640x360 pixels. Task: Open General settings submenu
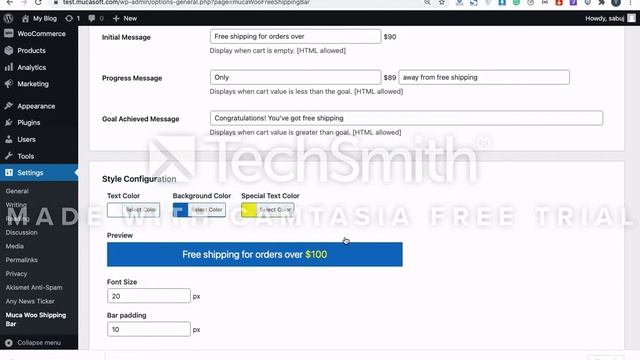click(17, 191)
